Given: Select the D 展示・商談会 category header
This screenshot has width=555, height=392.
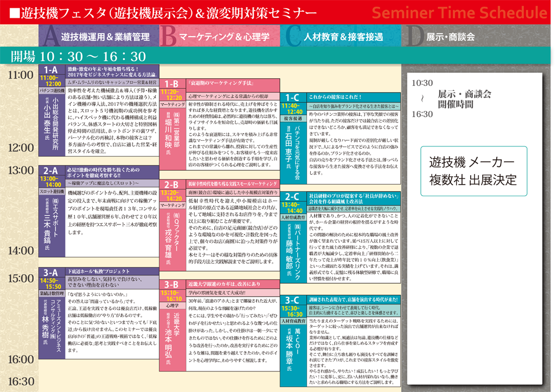Looking at the screenshot, I should coord(450,37).
